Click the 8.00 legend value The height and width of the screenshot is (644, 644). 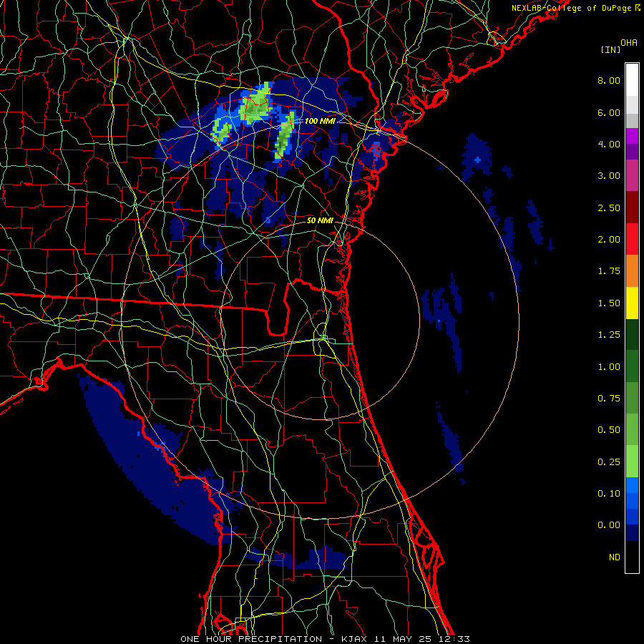coord(609,80)
